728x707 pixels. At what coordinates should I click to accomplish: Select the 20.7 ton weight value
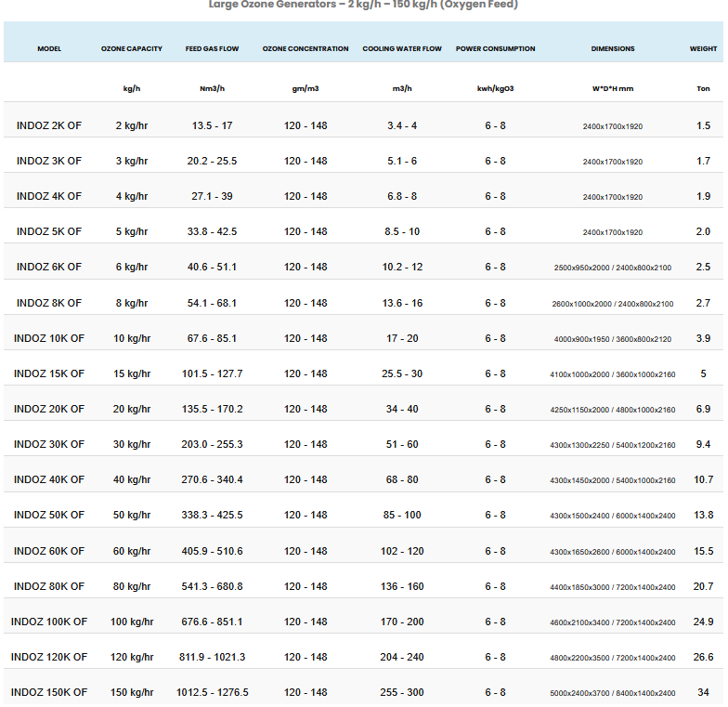[x=703, y=586]
